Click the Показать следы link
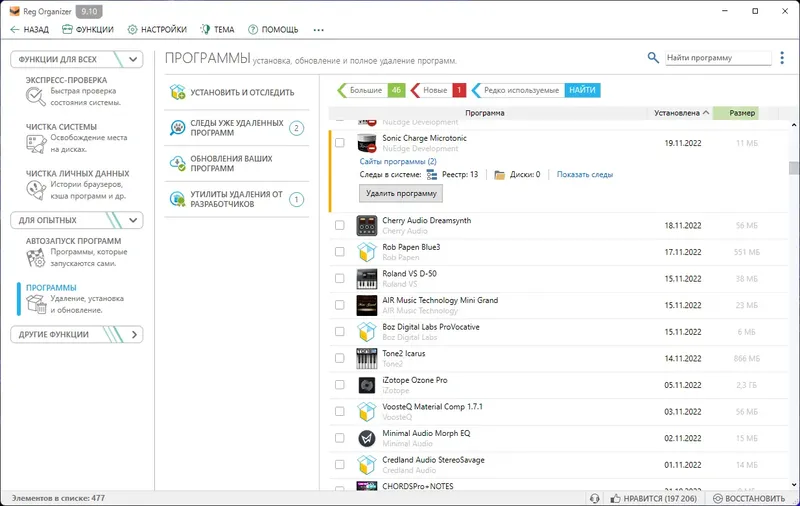This screenshot has height=506, width=800. [585, 174]
